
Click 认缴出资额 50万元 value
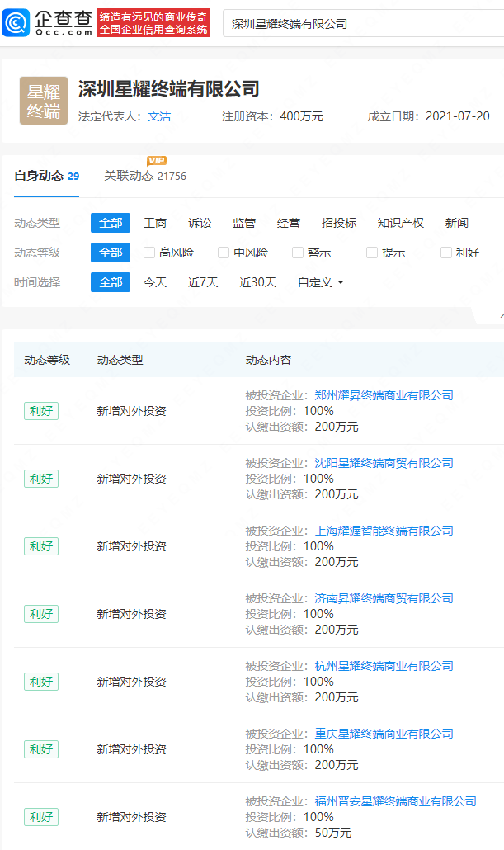click(333, 833)
